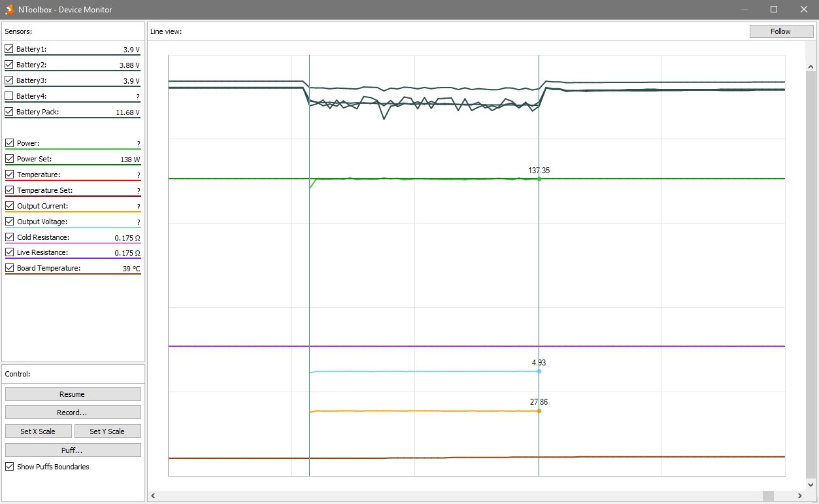Click the vertical scrollbar up arrow
This screenshot has width=819, height=504.
point(811,67)
